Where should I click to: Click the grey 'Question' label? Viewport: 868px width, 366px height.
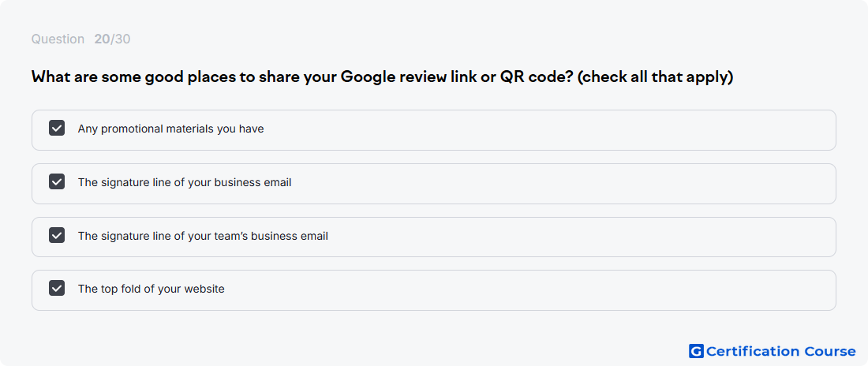pyautogui.click(x=58, y=39)
